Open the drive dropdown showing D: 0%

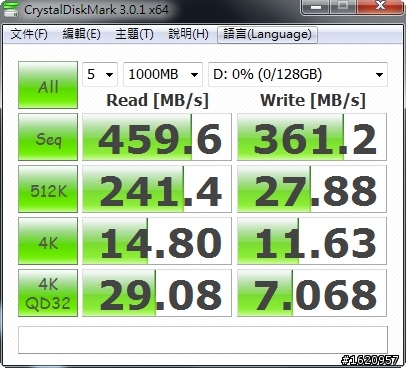[x=298, y=74]
